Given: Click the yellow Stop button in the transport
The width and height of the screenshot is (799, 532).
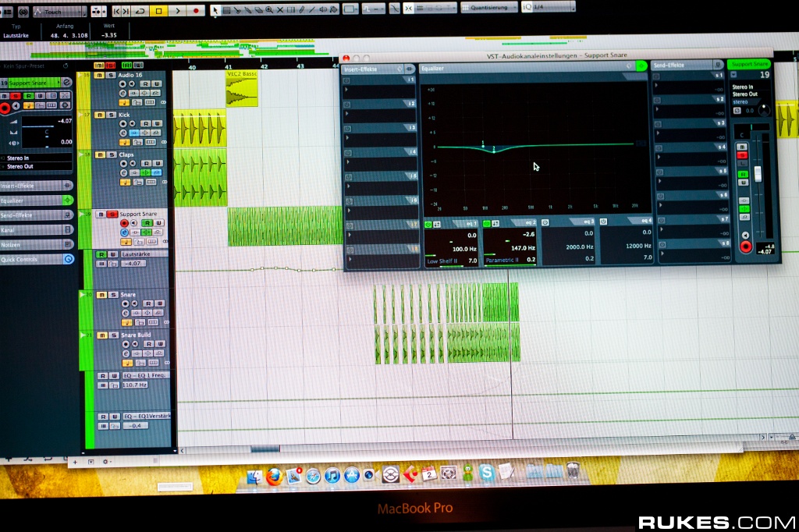Looking at the screenshot, I should click(159, 11).
